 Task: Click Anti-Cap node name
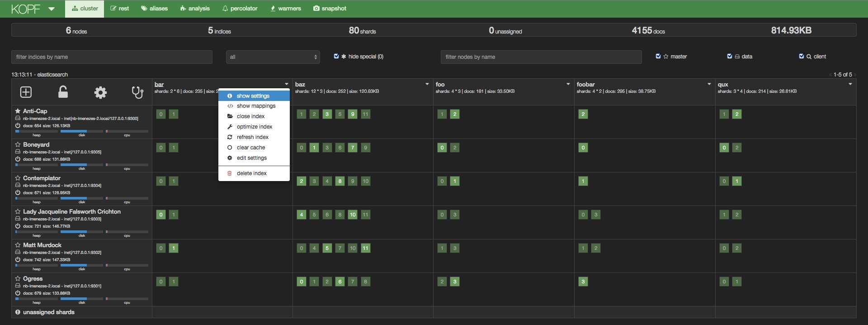(35, 111)
